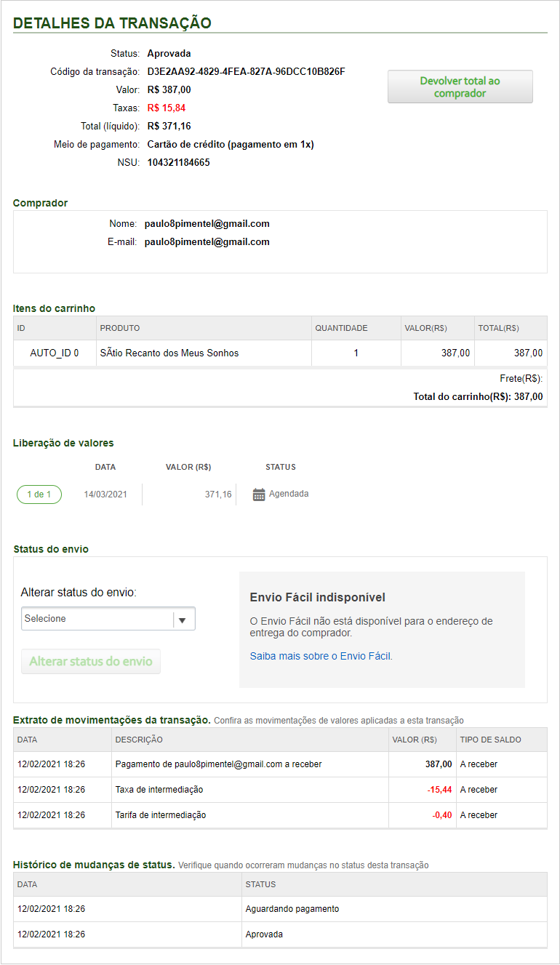The image size is (560, 965).
Task: Click the Aprovada row in status history
Action: click(x=264, y=934)
